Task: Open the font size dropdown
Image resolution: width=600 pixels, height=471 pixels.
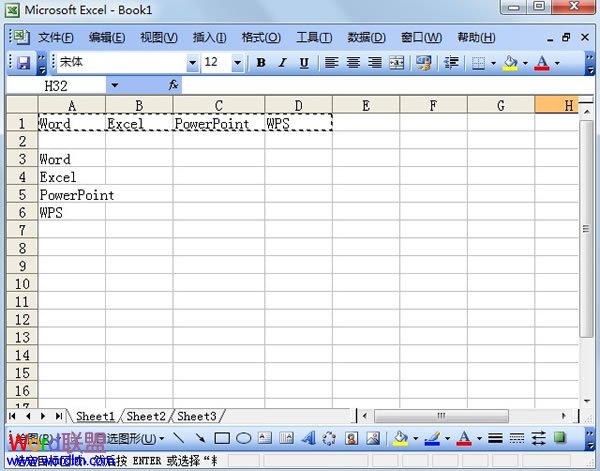Action: tap(237, 62)
